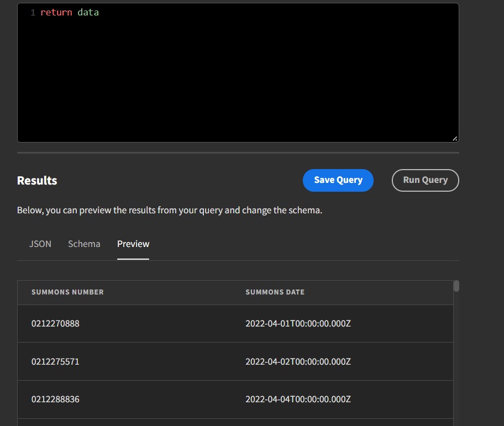Click the date 2022-04-02T00:00:00.000Z cell
This screenshot has height=426, width=504.
tap(298, 361)
